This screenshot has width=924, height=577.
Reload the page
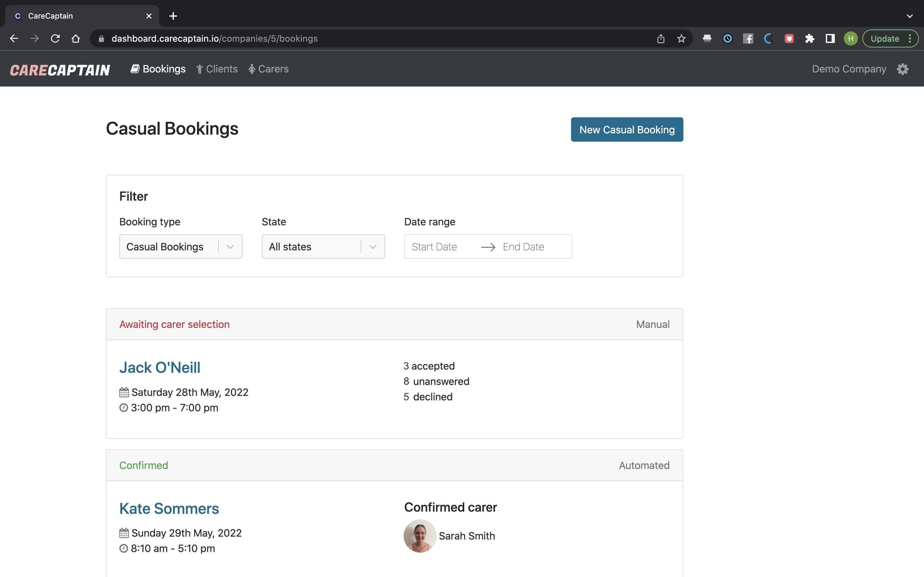tap(56, 38)
